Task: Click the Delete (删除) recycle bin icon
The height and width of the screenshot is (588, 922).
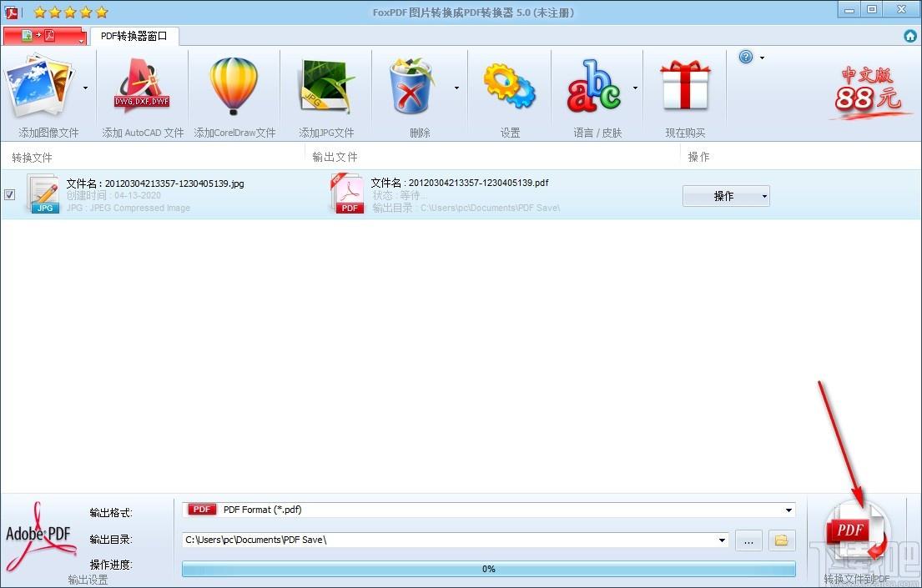Action: 411,85
